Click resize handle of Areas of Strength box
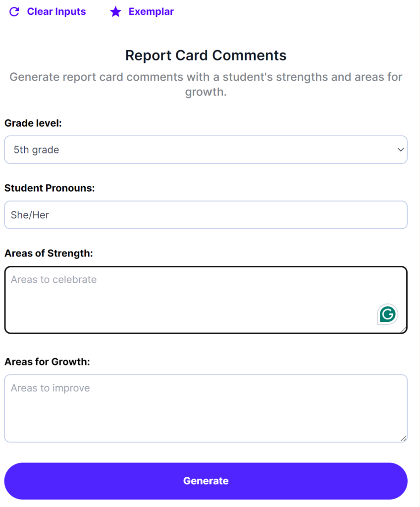The image size is (420, 507). 404,330
